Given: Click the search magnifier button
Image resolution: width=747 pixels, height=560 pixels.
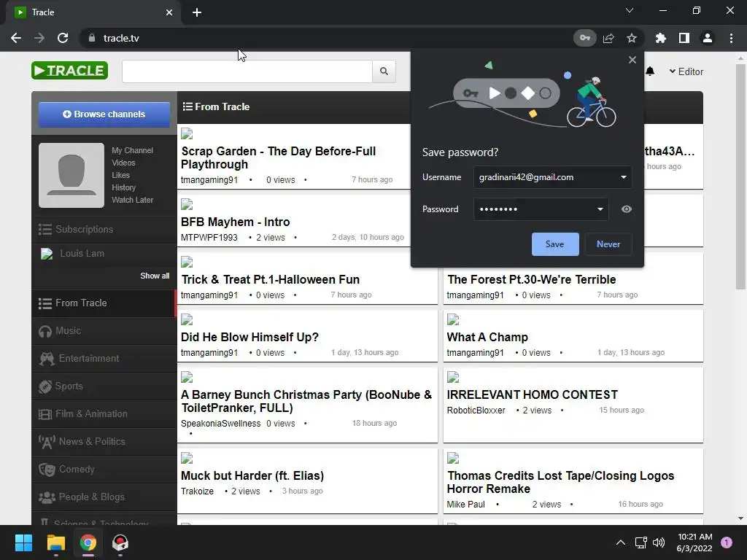Looking at the screenshot, I should pyautogui.click(x=384, y=71).
